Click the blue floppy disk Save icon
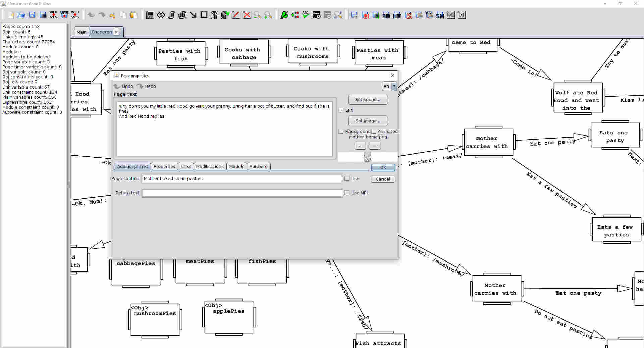Viewport: 644px width, 348px height. click(32, 15)
